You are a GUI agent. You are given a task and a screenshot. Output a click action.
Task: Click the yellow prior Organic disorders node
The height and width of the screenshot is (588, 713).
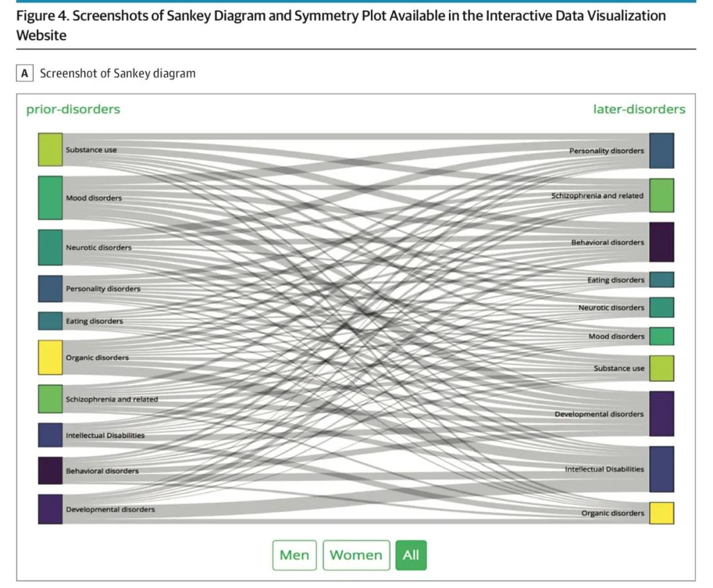(50, 358)
